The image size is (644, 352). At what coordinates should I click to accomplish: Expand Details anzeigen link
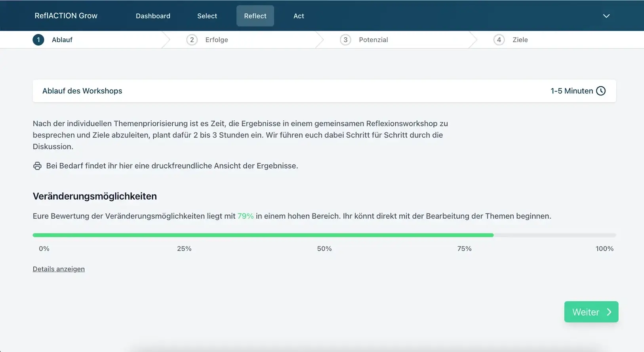coord(59,269)
